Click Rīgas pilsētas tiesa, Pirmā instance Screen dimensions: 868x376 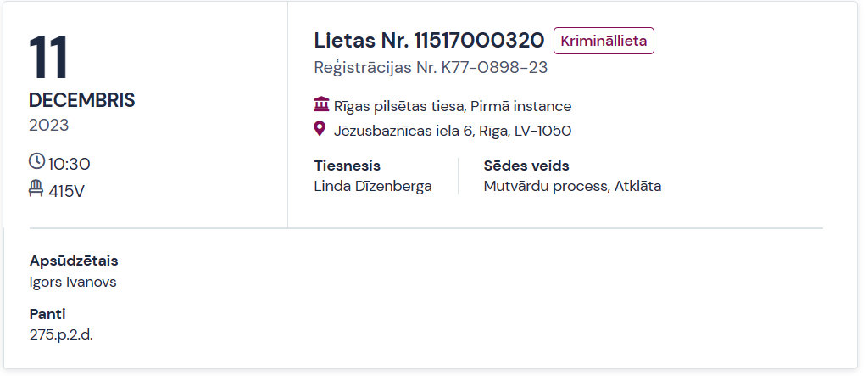(453, 106)
